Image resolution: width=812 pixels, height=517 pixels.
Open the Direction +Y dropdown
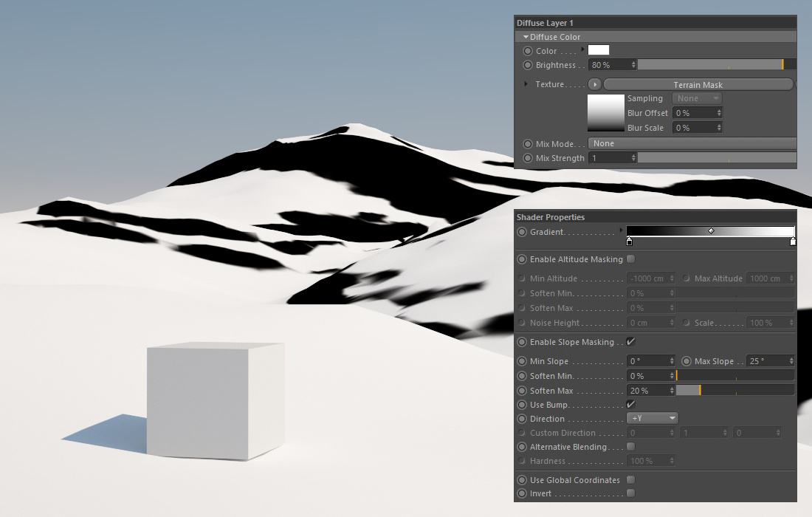[x=653, y=419]
